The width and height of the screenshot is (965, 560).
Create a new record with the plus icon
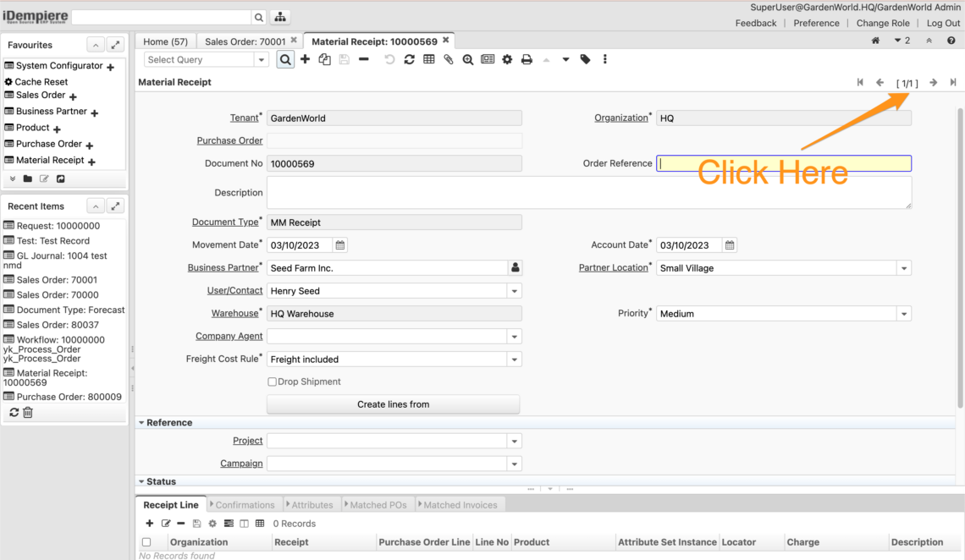click(x=304, y=59)
